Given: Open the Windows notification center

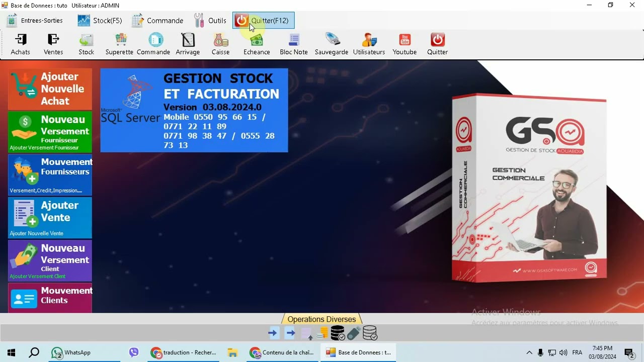Looking at the screenshot, I should click(629, 352).
